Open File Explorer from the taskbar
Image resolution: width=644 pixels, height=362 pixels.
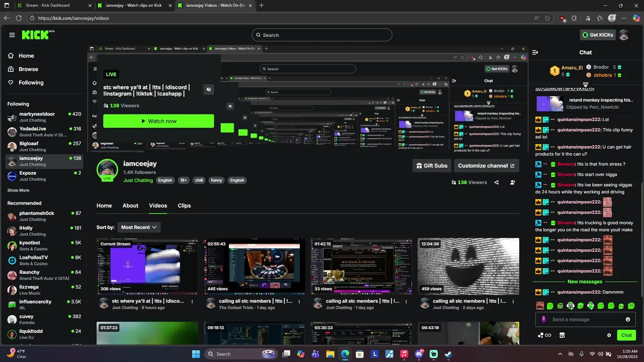(330, 354)
